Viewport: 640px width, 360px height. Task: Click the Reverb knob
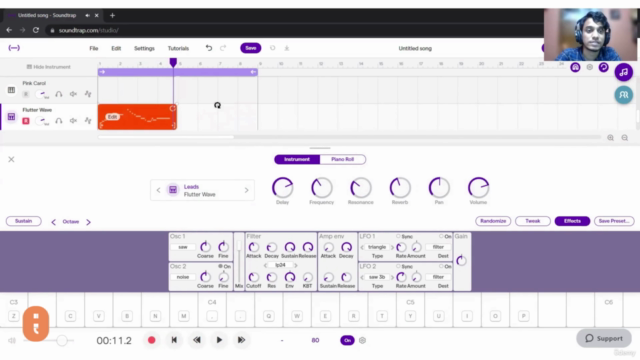400,188
